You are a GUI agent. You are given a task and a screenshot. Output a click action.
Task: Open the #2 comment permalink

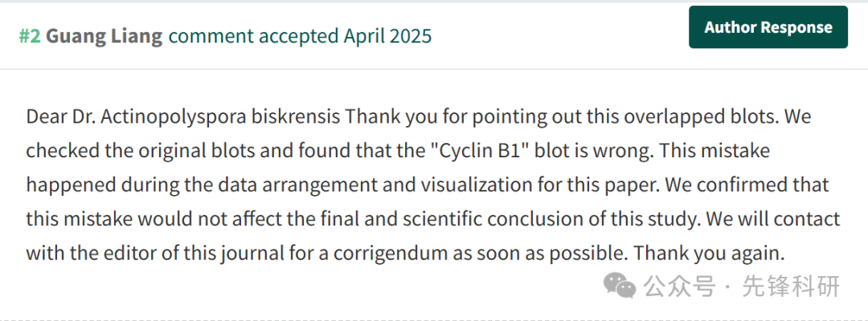coord(30,36)
